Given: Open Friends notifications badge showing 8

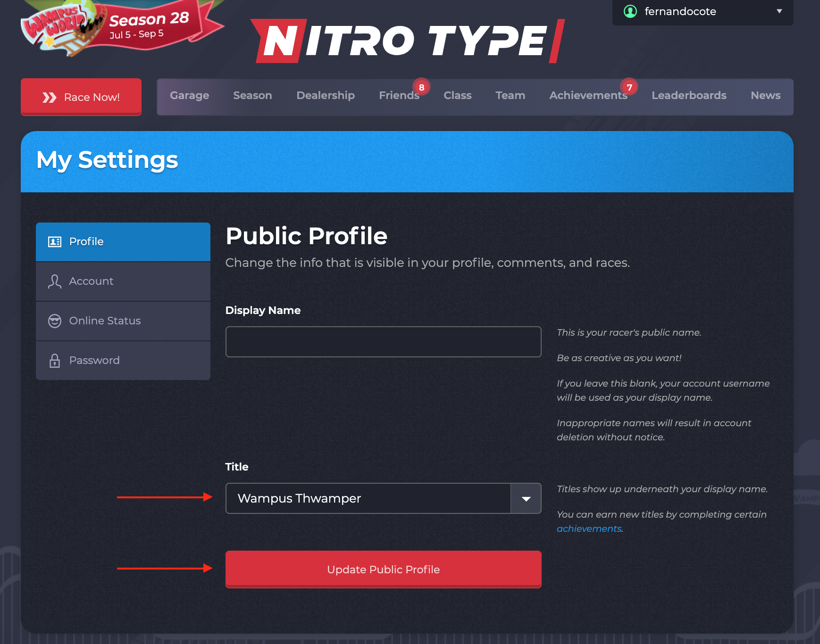Looking at the screenshot, I should coord(422,87).
